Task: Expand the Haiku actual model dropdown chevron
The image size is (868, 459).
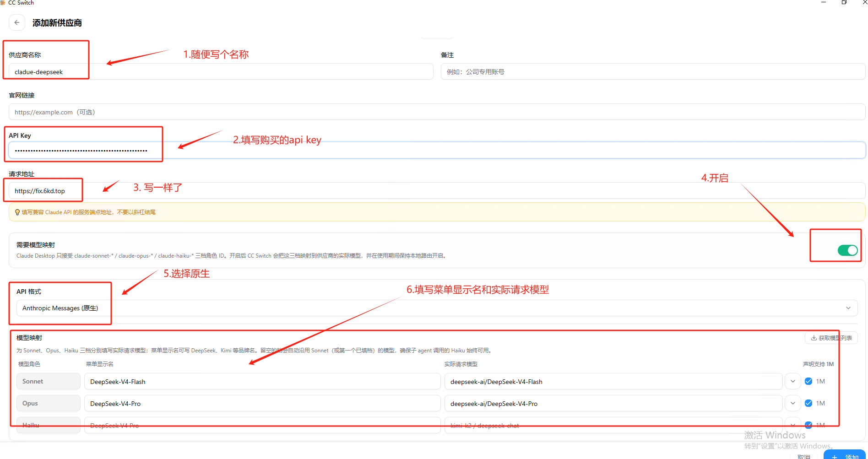Action: (x=792, y=425)
